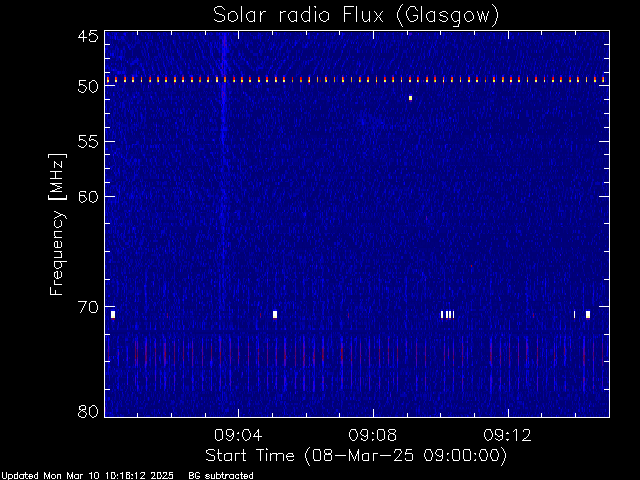Image resolution: width=640 pixels, height=480 pixels.
Task: Click the 55 MHz axis tick label
Action: [88, 141]
